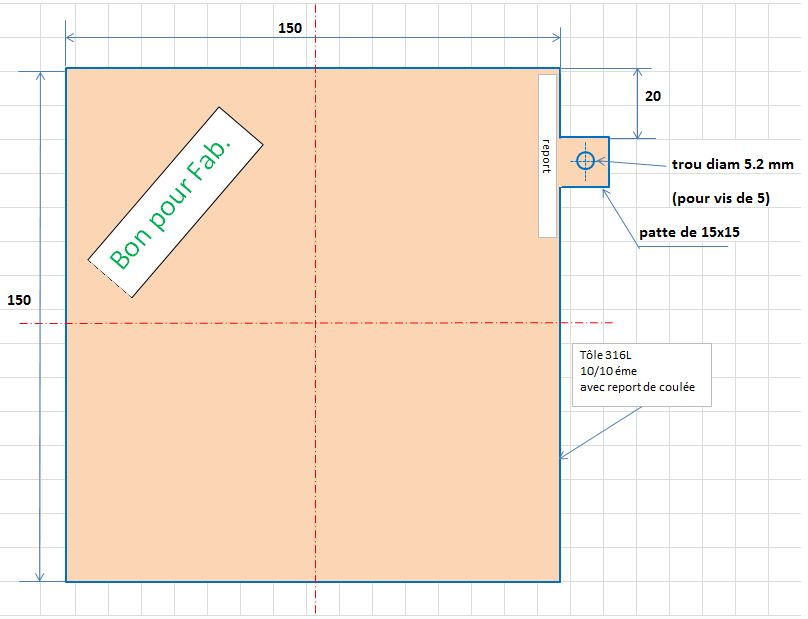Viewport: 808px width, 619px height.
Task: Select the top "150" width dimension label
Action: pyautogui.click(x=290, y=28)
